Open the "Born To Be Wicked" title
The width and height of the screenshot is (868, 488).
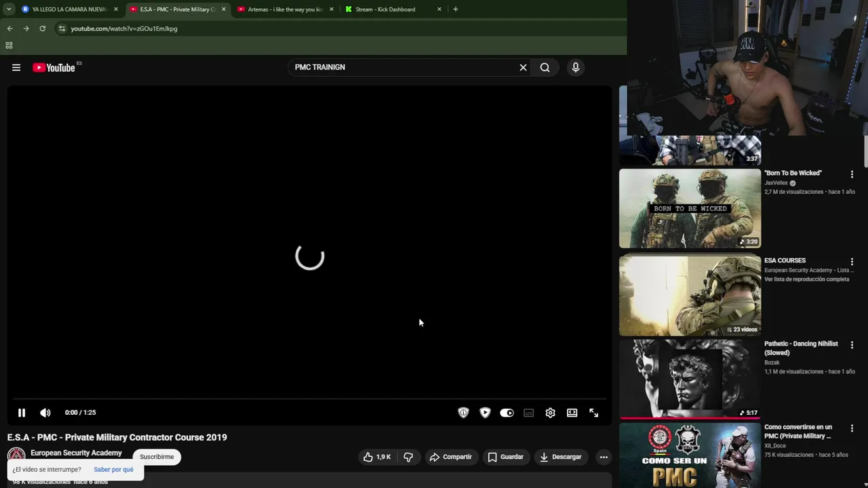(x=793, y=173)
